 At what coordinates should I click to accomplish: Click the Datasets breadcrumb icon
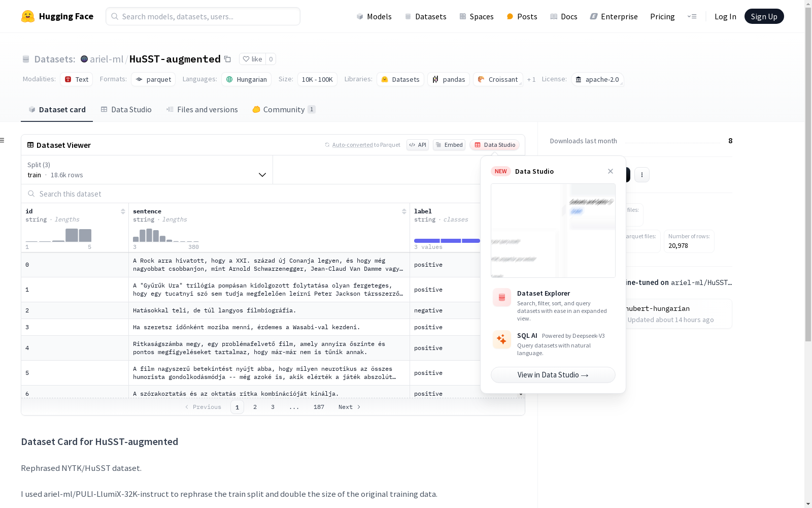26,59
